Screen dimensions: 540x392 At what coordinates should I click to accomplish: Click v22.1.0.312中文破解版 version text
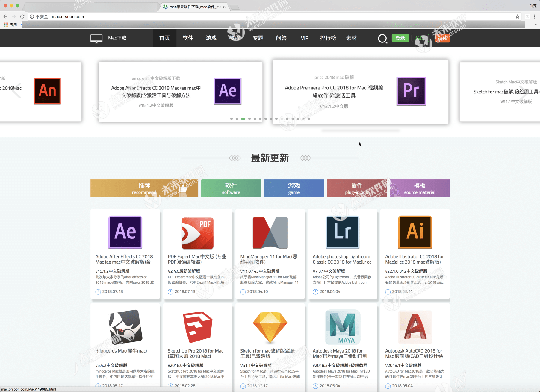[x=406, y=271]
